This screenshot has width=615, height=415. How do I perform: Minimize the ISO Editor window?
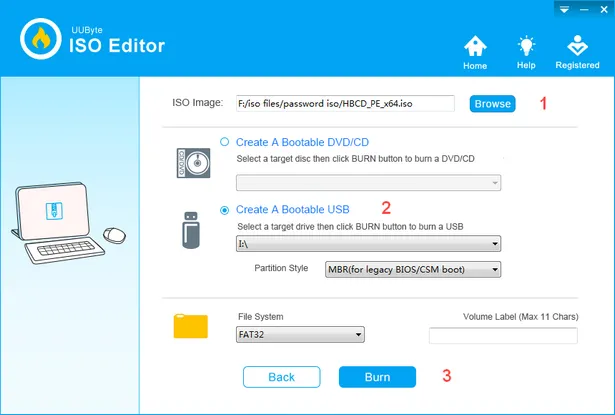[x=584, y=9]
